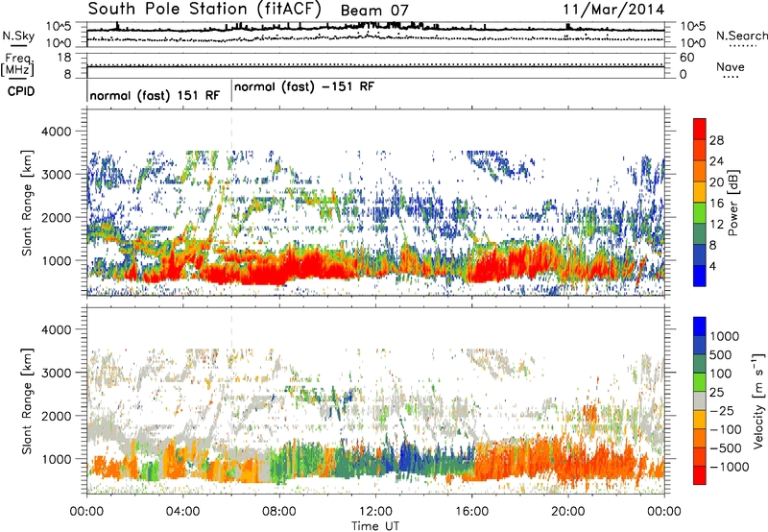Select the "normal (fast) 151 RF" CPID text
The image size is (768, 532).
[155, 95]
